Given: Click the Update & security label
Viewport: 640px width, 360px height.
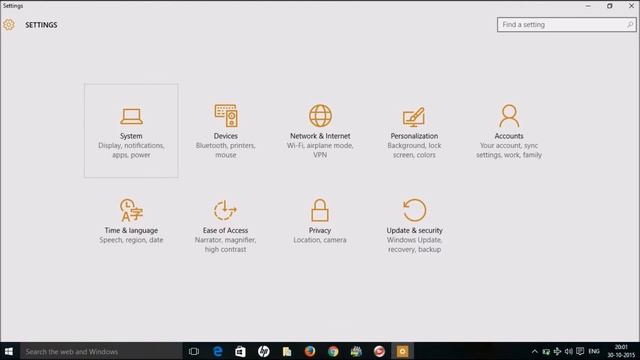Looking at the screenshot, I should (x=414, y=230).
